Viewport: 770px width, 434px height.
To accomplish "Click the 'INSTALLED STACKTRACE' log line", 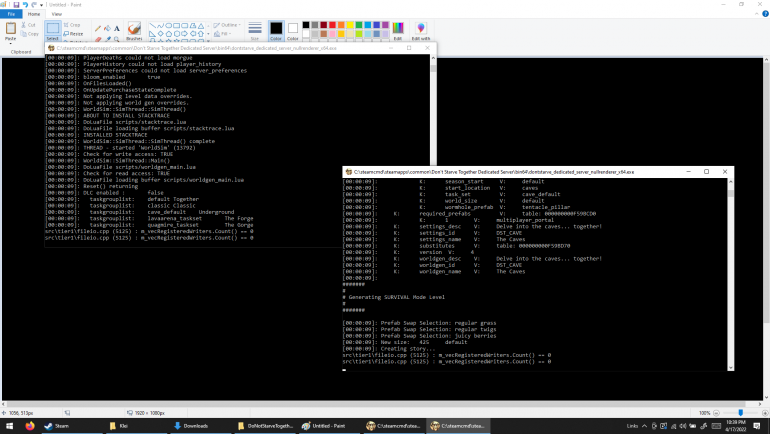I will (x=115, y=135).
